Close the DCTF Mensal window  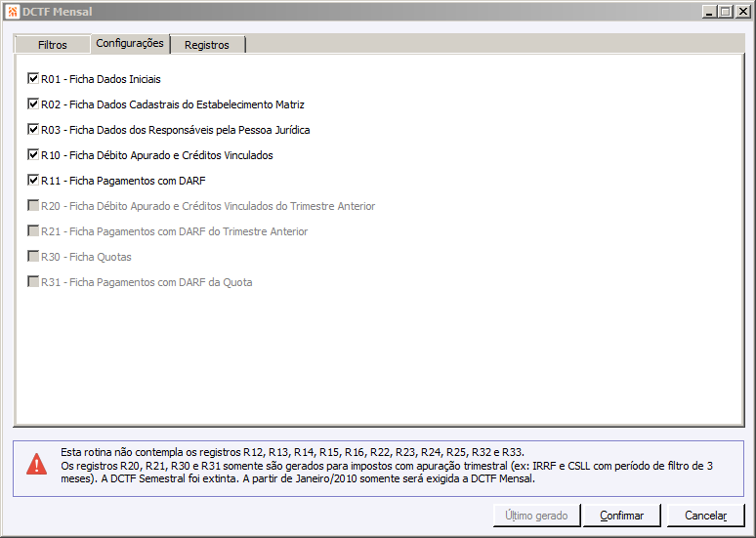pyautogui.click(x=742, y=12)
